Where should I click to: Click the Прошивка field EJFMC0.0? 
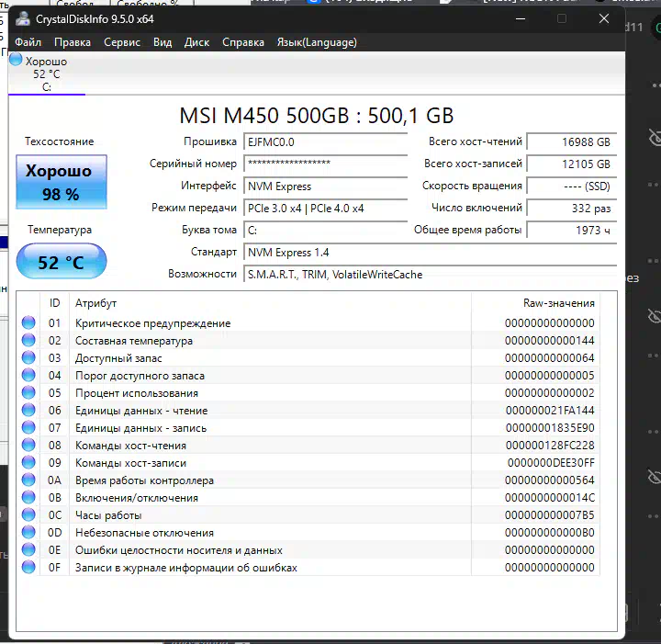(325, 142)
